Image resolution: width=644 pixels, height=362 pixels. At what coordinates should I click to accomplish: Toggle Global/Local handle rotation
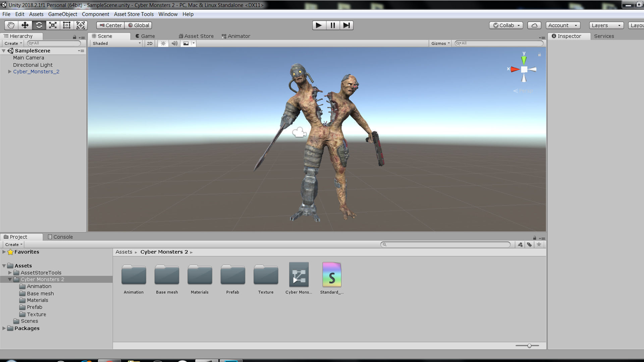[138, 25]
